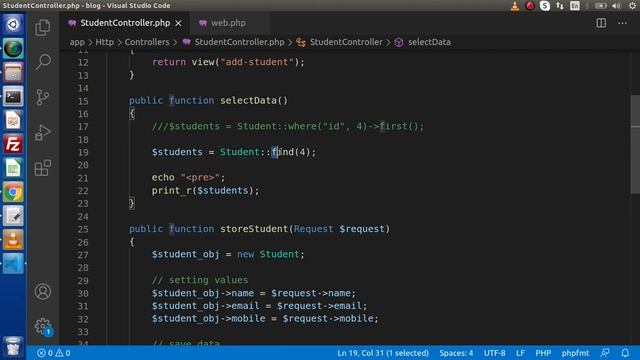Open the notifications bell
The image size is (640, 360).
(x=625, y=353)
